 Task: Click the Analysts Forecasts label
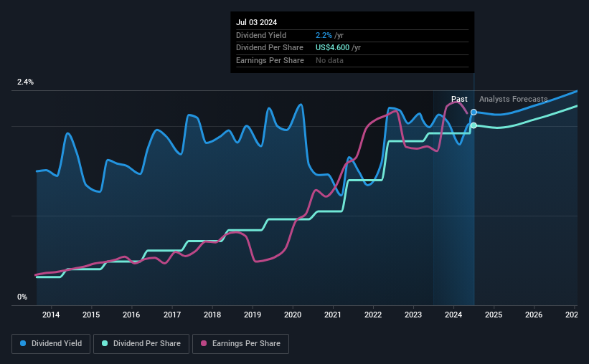pyautogui.click(x=513, y=99)
